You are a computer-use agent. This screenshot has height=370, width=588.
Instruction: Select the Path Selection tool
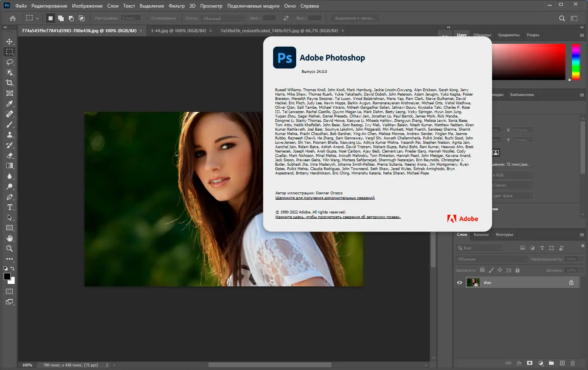tap(10, 217)
